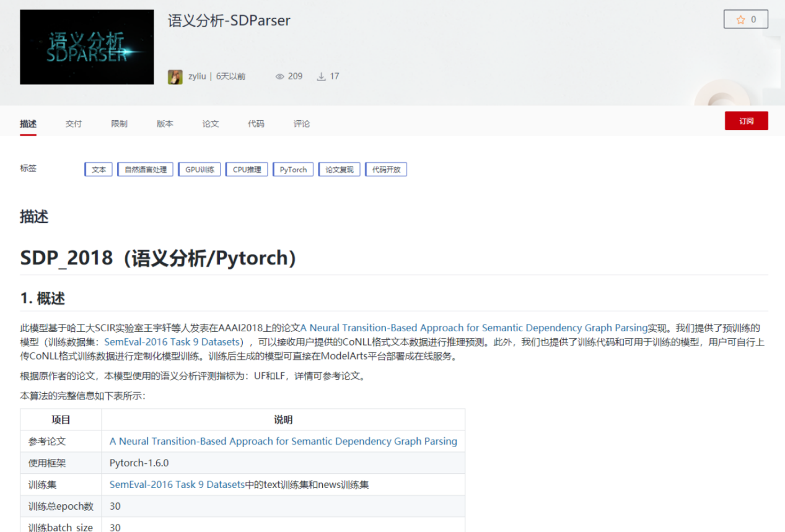Click the 参考论文 label cell

pyautogui.click(x=61, y=442)
